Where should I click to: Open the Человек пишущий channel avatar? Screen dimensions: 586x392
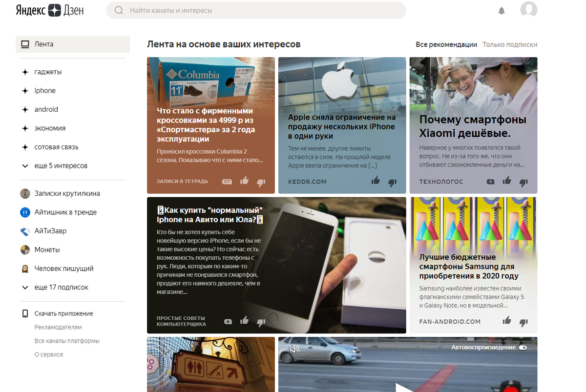pos(25,268)
